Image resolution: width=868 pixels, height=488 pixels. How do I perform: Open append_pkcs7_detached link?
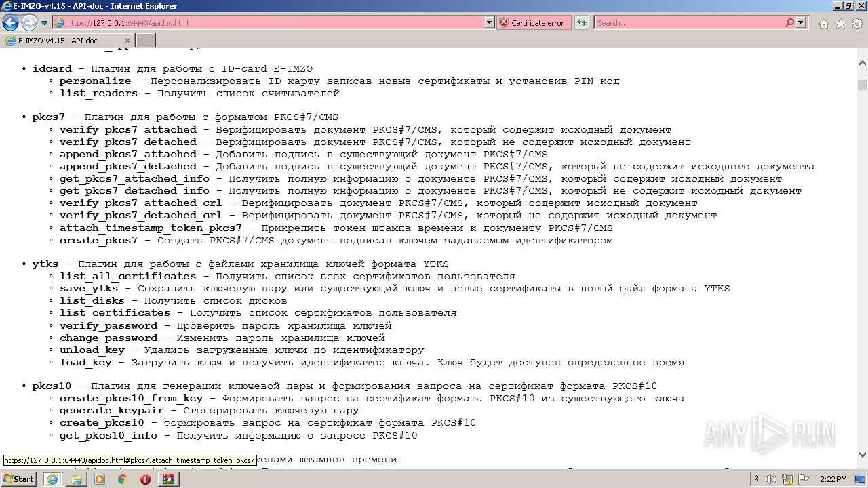click(x=127, y=166)
